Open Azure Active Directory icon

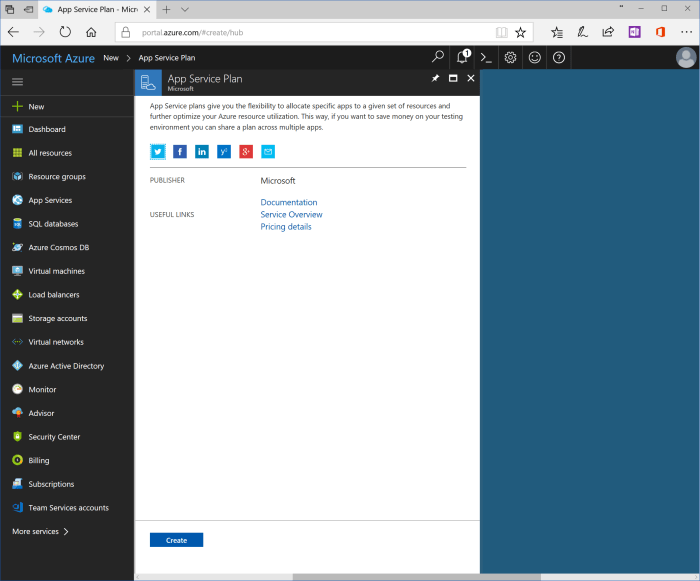[17, 366]
